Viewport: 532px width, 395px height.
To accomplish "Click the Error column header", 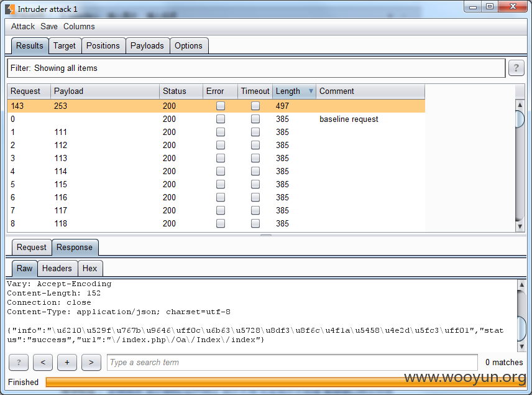I will point(220,91).
